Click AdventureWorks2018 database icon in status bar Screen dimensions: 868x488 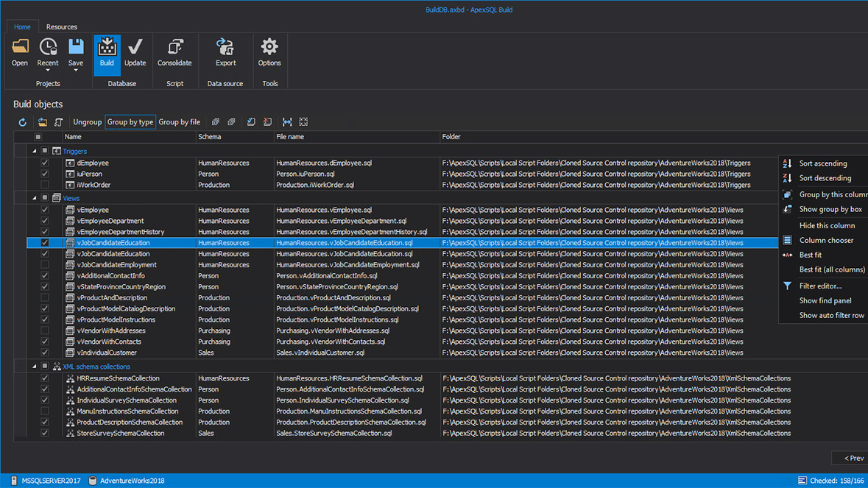[93, 481]
